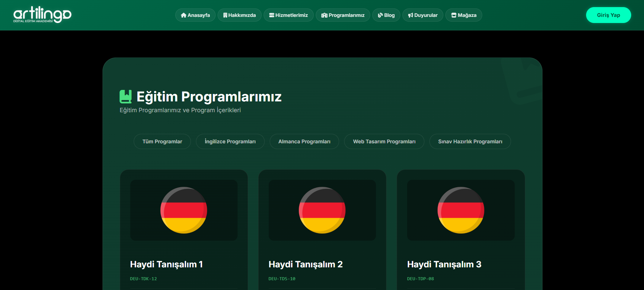Screen dimensions: 644x290
Task: Open German flag image of Haydi Tanışalım 2
Action: tap(322, 210)
